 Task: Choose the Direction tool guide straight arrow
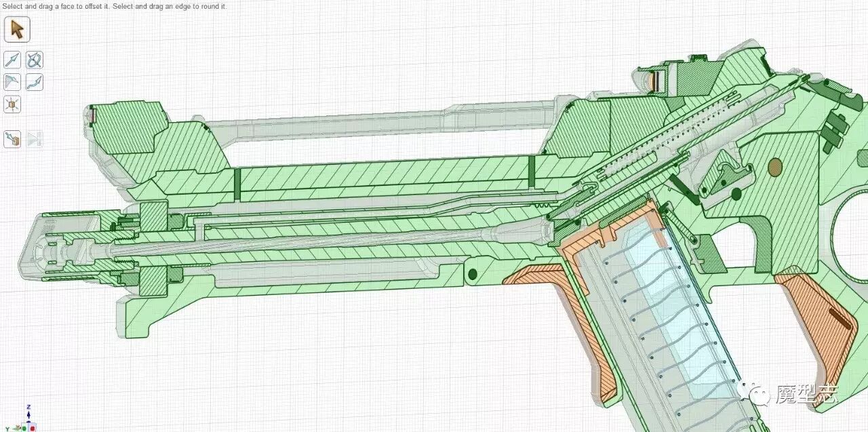[x=12, y=60]
